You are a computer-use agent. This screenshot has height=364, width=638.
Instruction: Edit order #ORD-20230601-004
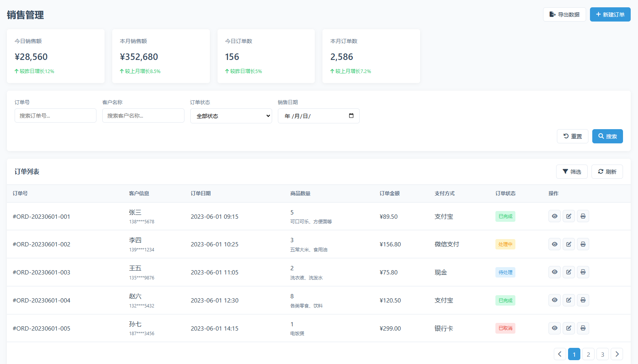coord(568,300)
